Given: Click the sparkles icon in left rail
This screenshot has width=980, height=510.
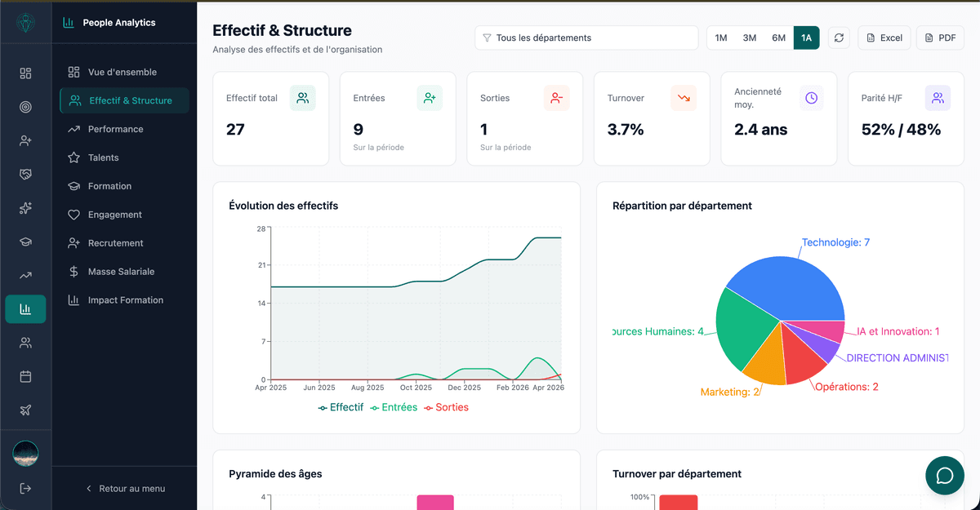Looking at the screenshot, I should tap(25, 208).
